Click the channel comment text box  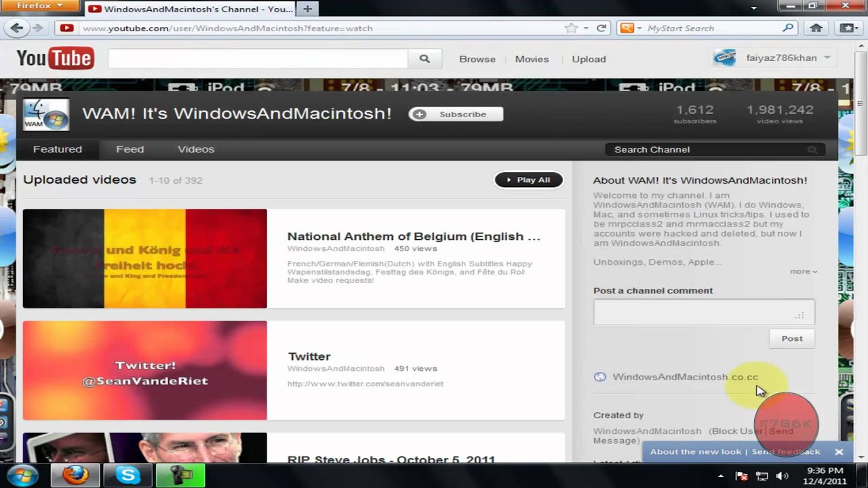click(704, 312)
